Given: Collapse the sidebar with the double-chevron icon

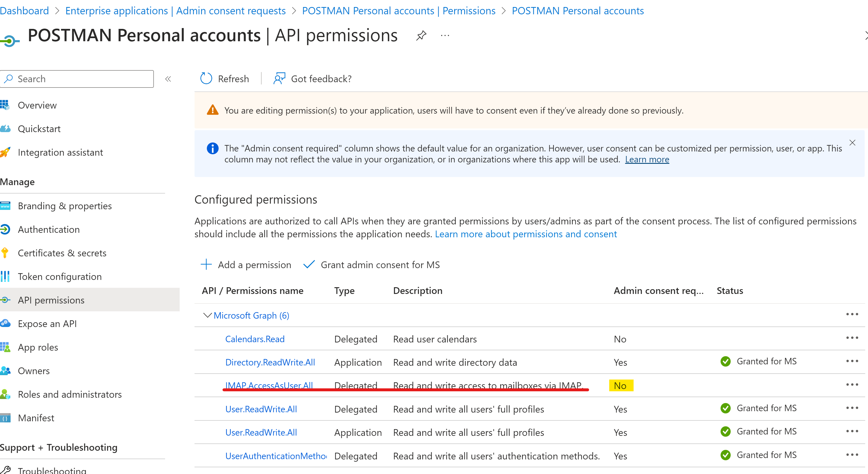Looking at the screenshot, I should [x=168, y=79].
